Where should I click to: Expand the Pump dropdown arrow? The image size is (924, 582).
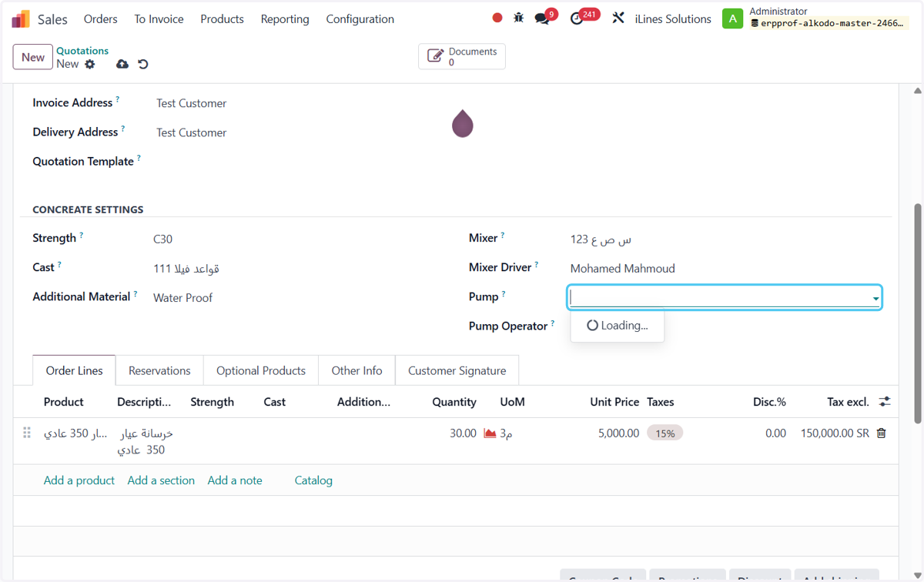click(x=875, y=298)
